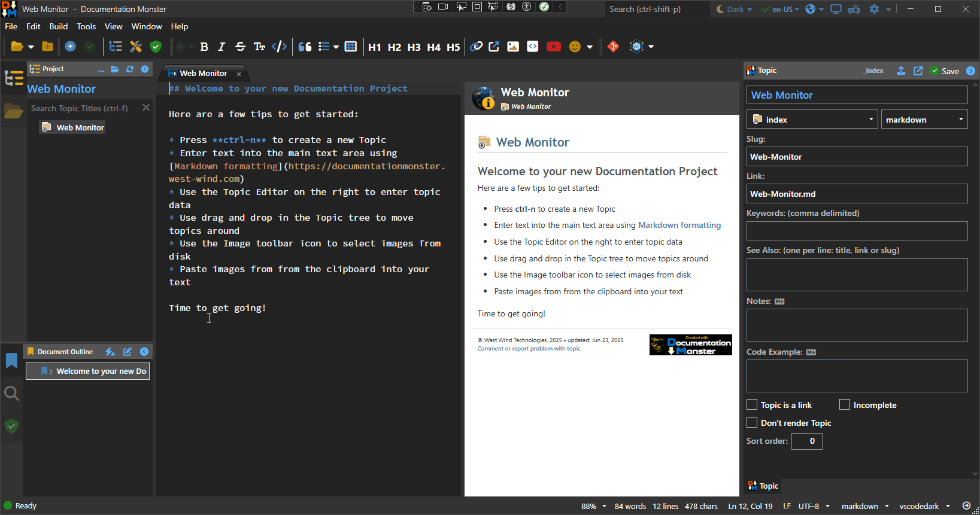Screen dimensions: 980x515
Task: Embed a YouTube video
Action: (554, 47)
